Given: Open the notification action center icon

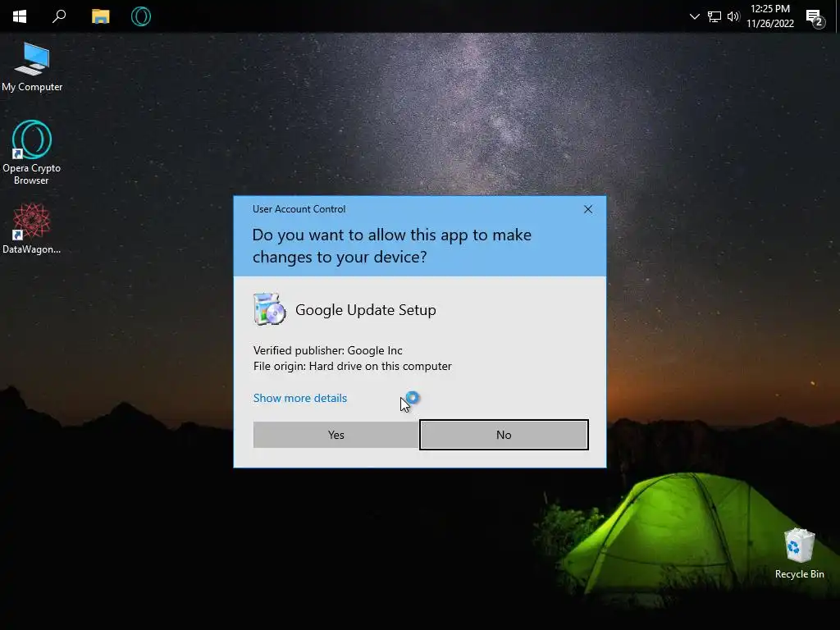Looking at the screenshot, I should pyautogui.click(x=815, y=17).
